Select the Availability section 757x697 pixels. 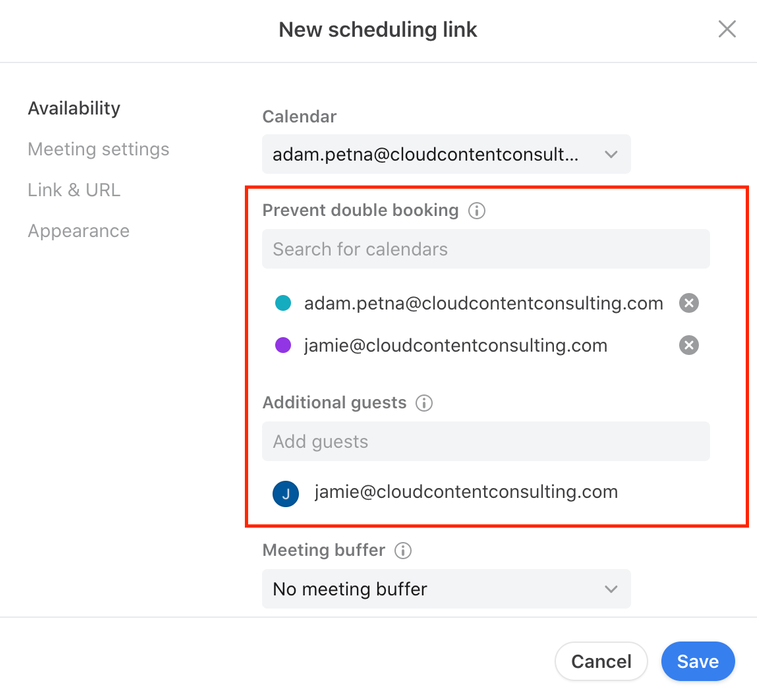tap(74, 108)
